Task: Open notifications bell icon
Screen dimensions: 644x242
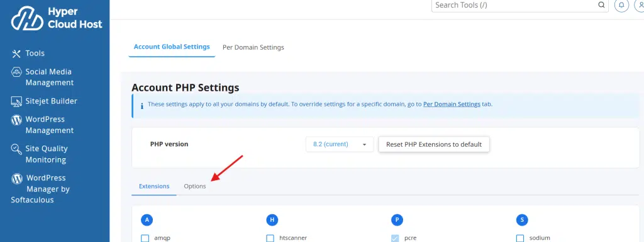Action: pos(621,5)
